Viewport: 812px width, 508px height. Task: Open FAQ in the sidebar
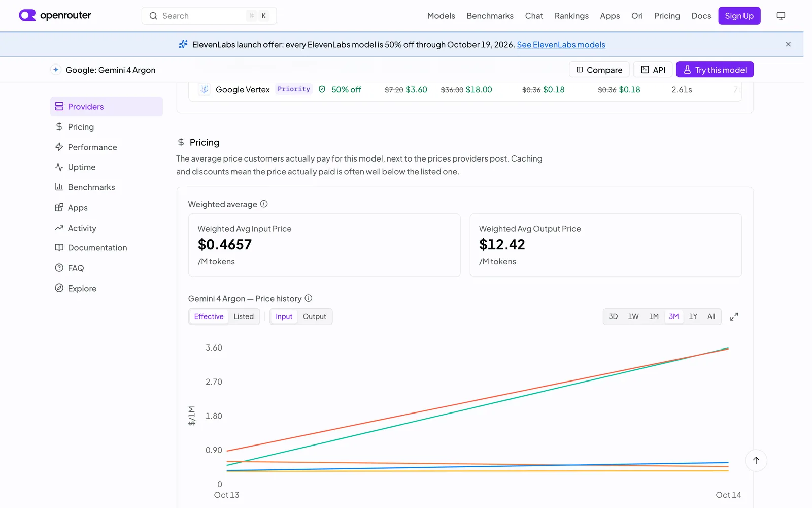point(107,268)
